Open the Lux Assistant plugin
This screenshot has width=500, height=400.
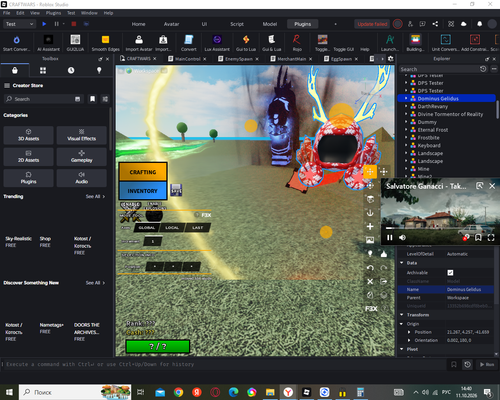pos(217,43)
